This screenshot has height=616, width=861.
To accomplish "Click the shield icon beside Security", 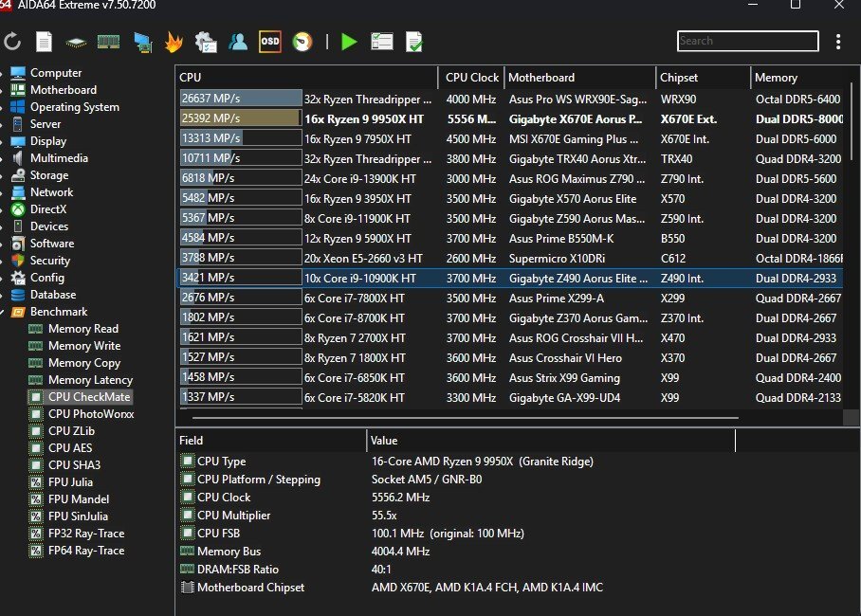I will [18, 261].
